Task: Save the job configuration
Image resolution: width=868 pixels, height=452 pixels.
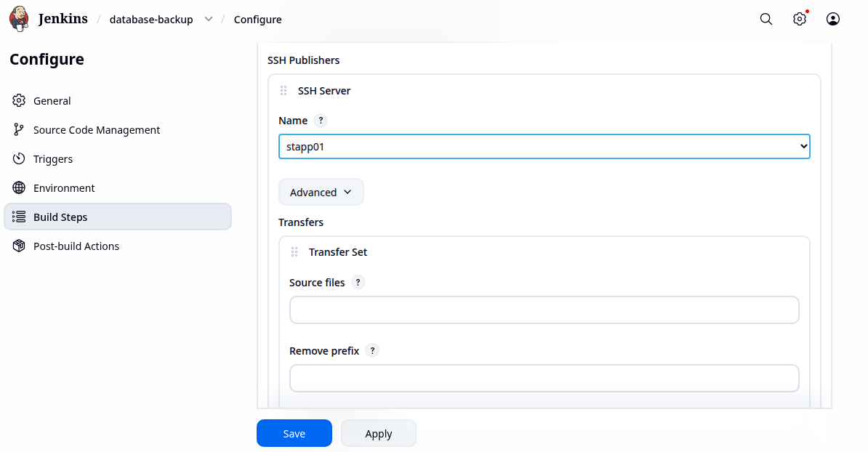Action: pos(294,433)
